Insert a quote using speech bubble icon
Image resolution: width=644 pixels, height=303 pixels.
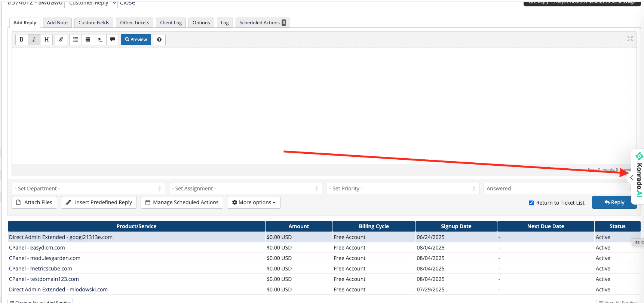pyautogui.click(x=113, y=39)
